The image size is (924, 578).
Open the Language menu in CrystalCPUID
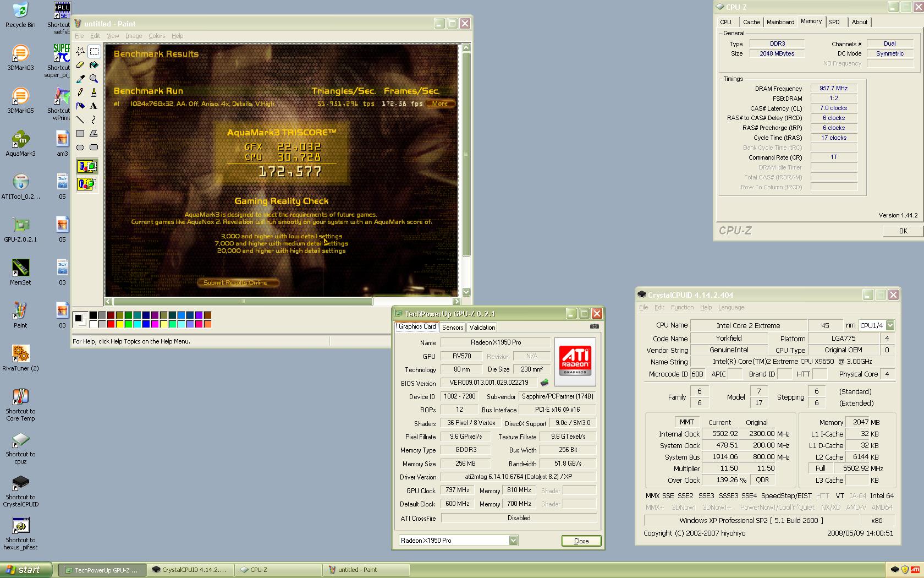731,307
